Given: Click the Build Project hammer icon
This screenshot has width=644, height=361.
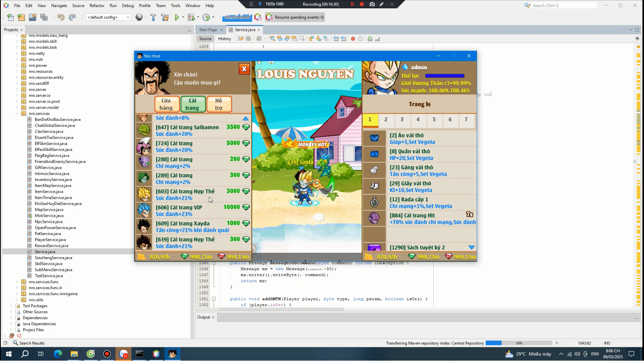Looking at the screenshot, I should 153,17.
